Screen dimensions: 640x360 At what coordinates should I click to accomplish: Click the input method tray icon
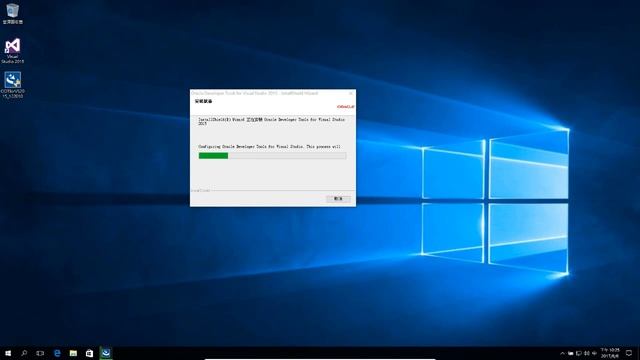coord(594,353)
